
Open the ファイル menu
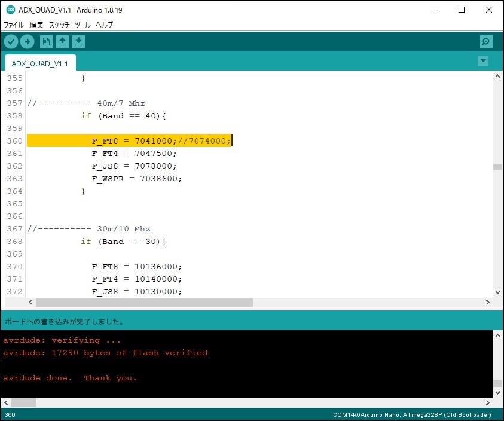[14, 25]
